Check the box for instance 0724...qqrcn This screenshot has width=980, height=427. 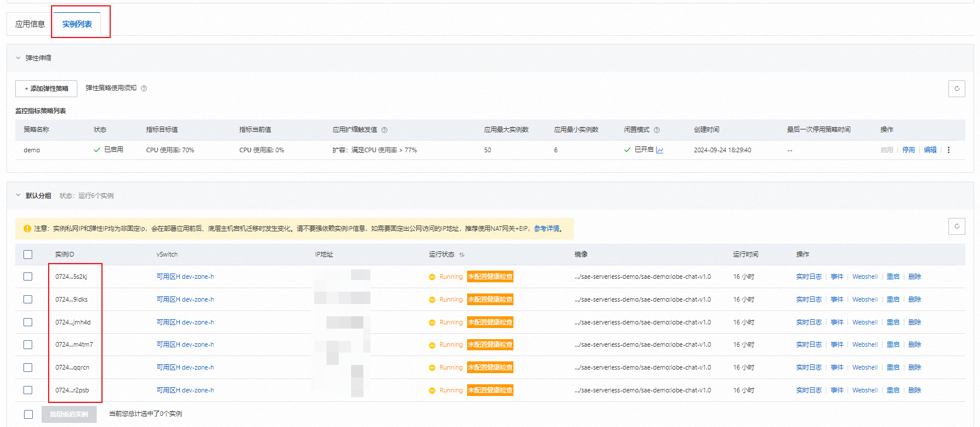(x=28, y=368)
